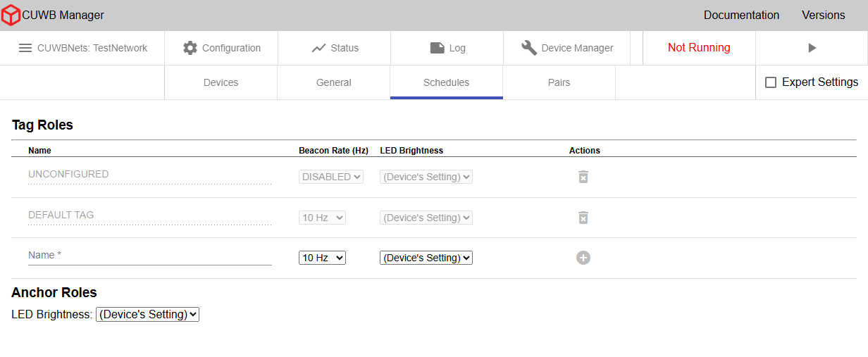
Task: Click the plus icon to add role
Action: [583, 258]
